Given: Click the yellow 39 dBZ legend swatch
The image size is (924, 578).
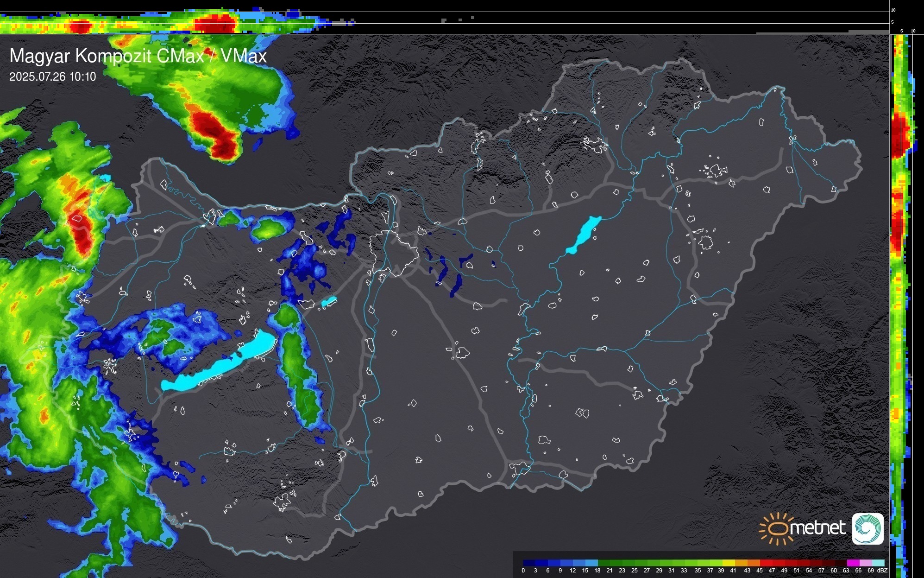Looking at the screenshot, I should coord(728,563).
